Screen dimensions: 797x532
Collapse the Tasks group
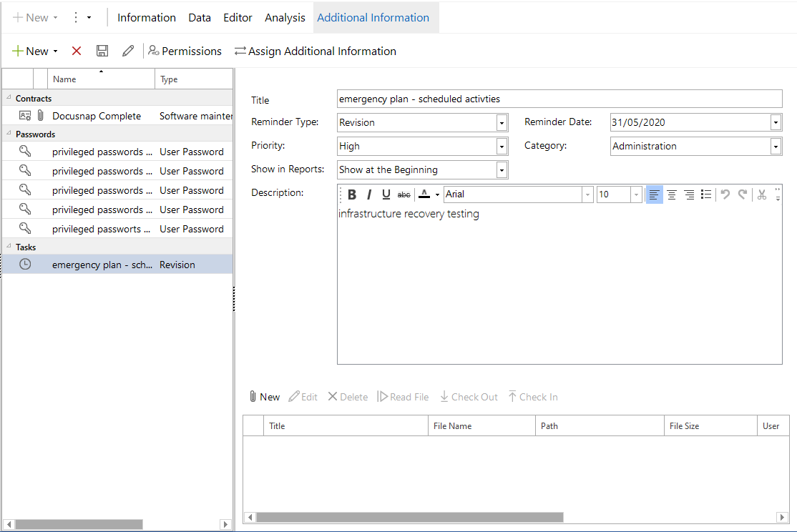(x=9, y=245)
